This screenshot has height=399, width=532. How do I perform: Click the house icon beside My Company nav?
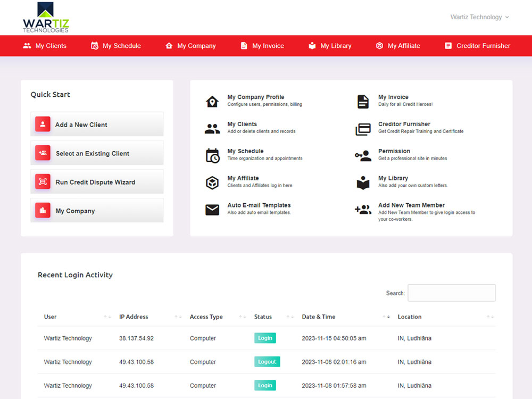[x=169, y=46]
